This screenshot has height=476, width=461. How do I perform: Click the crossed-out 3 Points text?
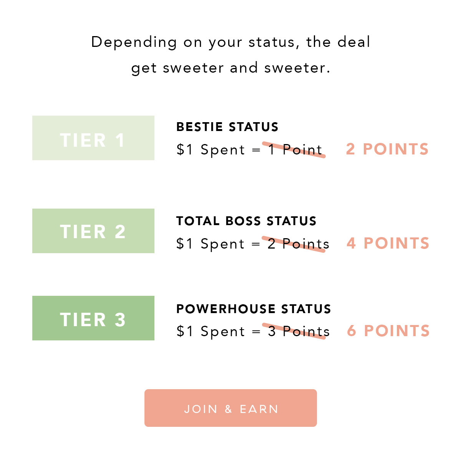[x=298, y=331]
